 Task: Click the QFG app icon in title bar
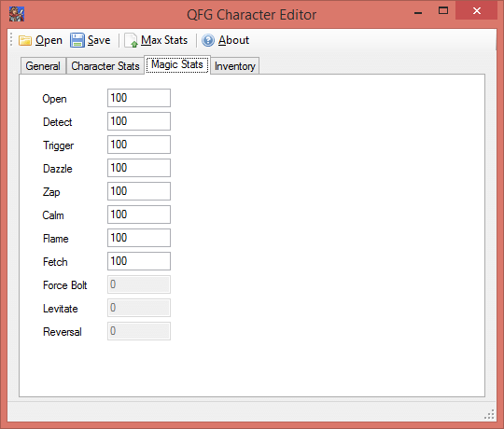tap(17, 14)
